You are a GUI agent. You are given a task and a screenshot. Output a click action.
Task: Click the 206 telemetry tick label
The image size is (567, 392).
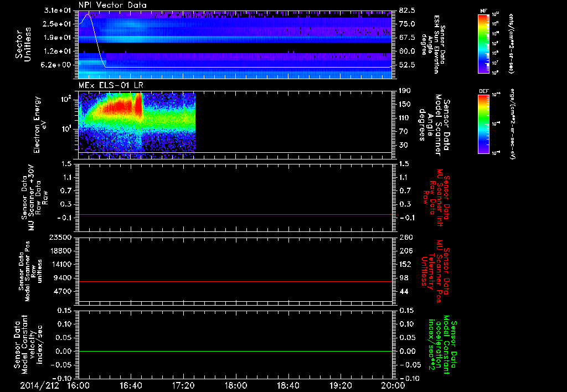[406, 251]
